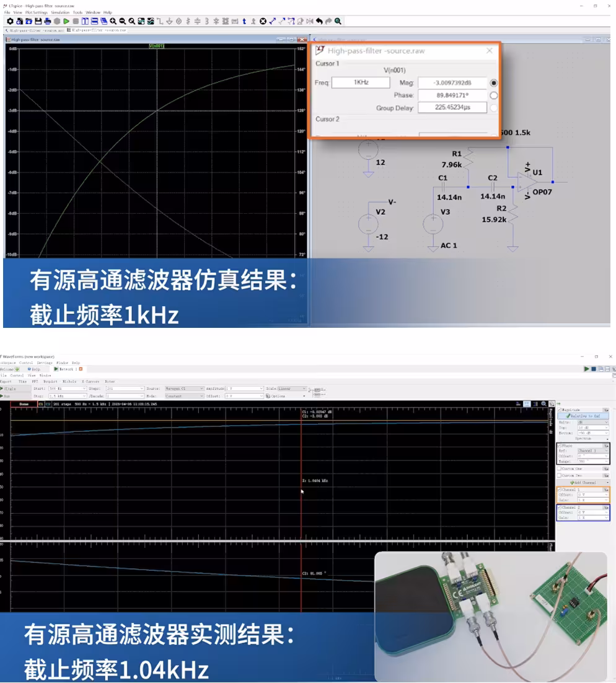Click the LTspice zoom-in magnifier icon

[113, 21]
